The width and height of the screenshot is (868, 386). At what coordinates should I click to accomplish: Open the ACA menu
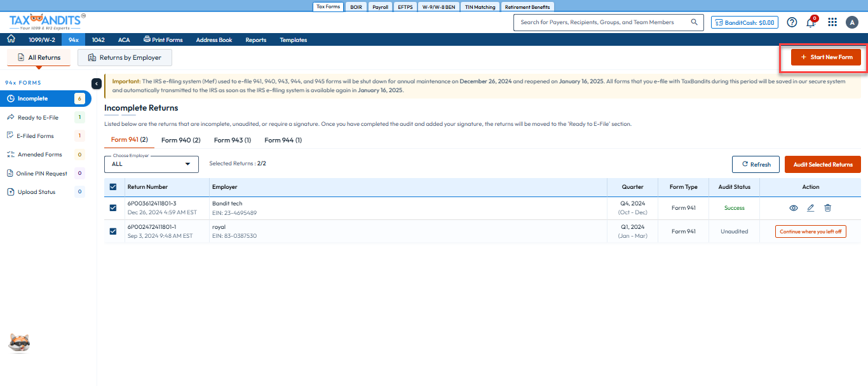124,39
